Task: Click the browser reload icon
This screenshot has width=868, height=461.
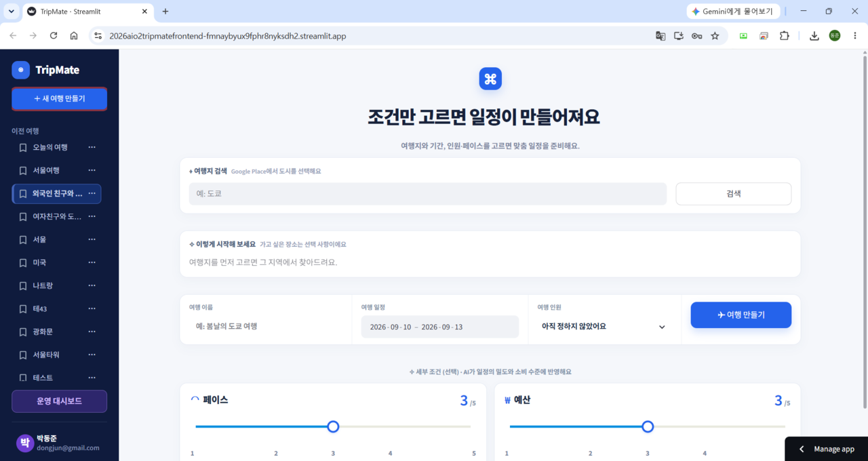Action: point(54,36)
